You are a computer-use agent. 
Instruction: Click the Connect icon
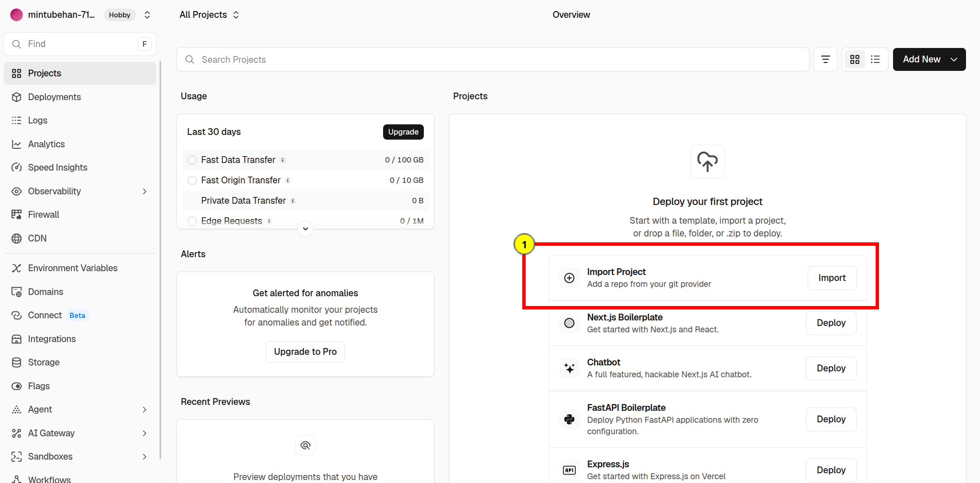click(x=17, y=315)
